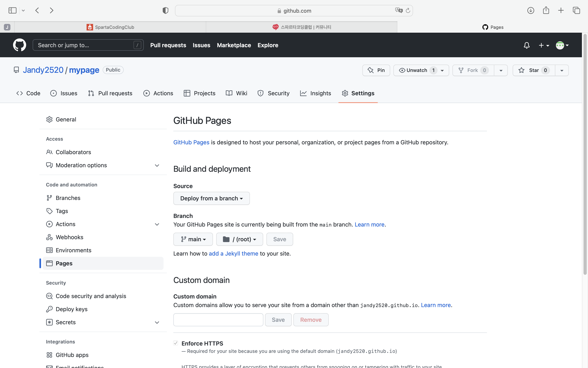Open the Projects tab

(x=199, y=93)
